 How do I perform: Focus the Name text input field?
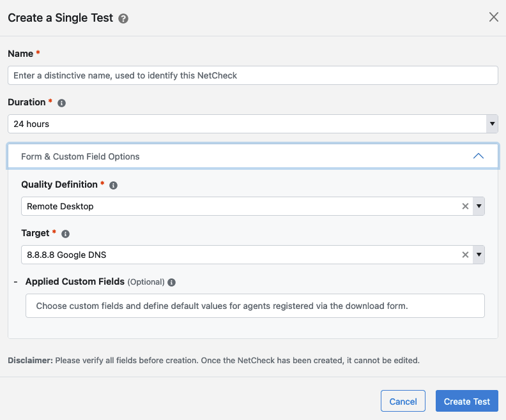(252, 75)
